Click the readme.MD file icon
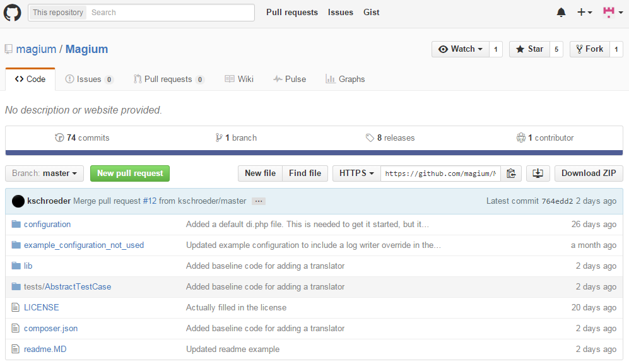Image resolution: width=629 pixels, height=364 pixels. coord(16,349)
